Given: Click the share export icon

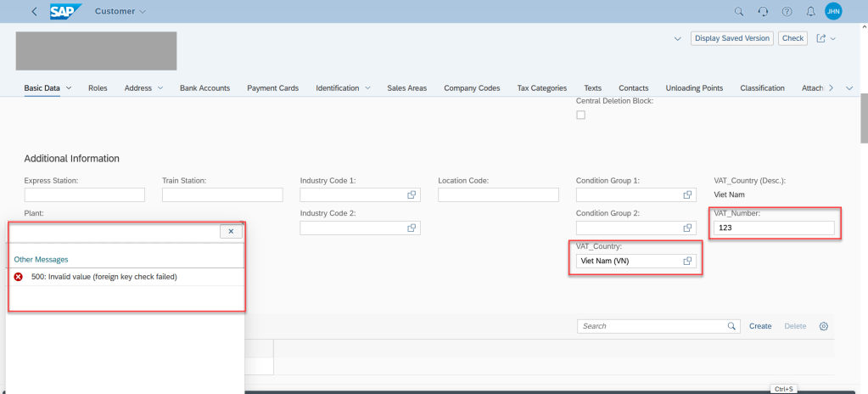Looking at the screenshot, I should pos(820,38).
